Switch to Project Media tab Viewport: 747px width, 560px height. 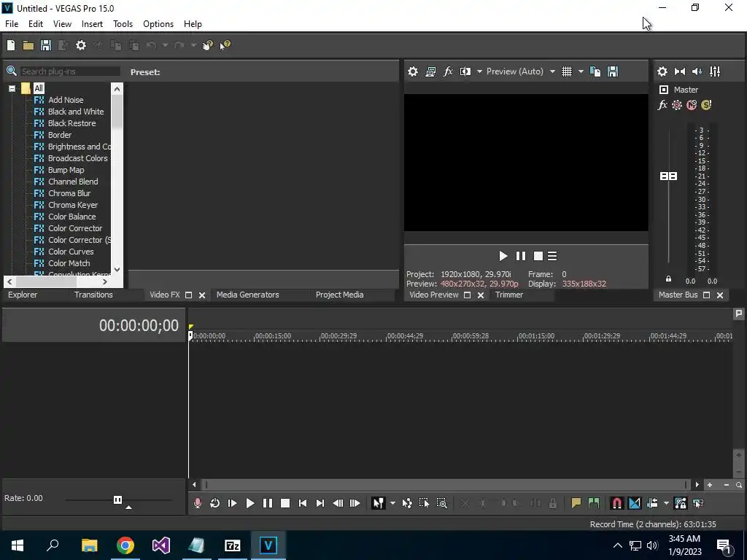coord(340,295)
